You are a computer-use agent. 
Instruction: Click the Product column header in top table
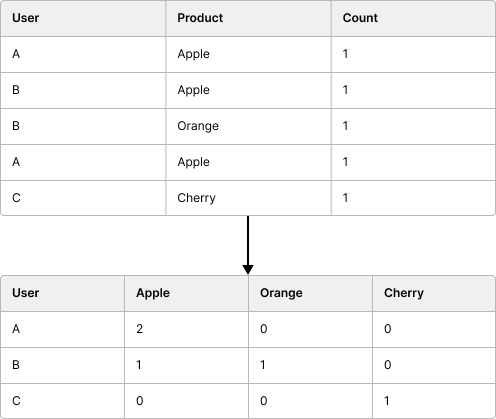pos(248,18)
